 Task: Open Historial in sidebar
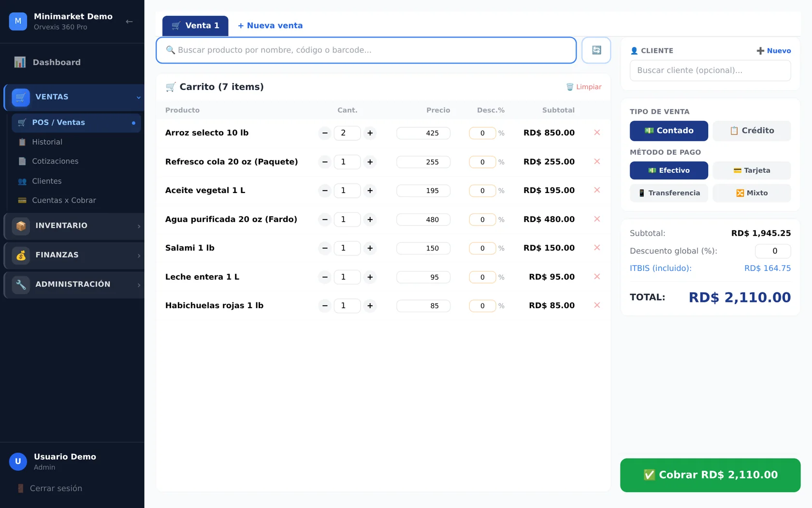pyautogui.click(x=76, y=142)
